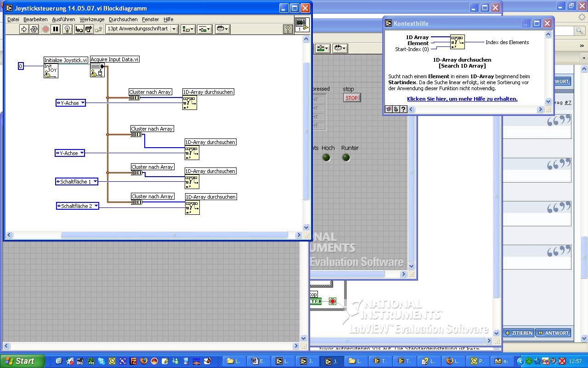Image resolution: width=588 pixels, height=368 pixels.
Task: Open the Durchsuchen menu
Action: 123,19
